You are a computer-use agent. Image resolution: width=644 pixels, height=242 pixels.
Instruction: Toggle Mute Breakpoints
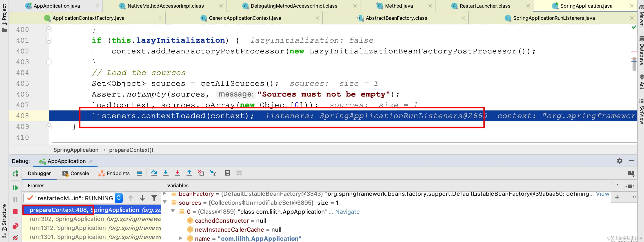(15, 238)
